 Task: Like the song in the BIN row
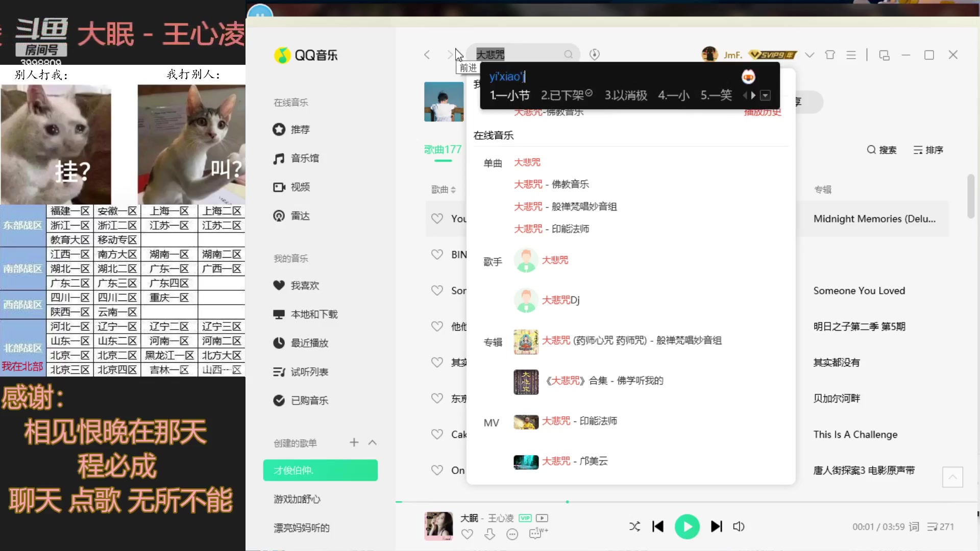437,254
